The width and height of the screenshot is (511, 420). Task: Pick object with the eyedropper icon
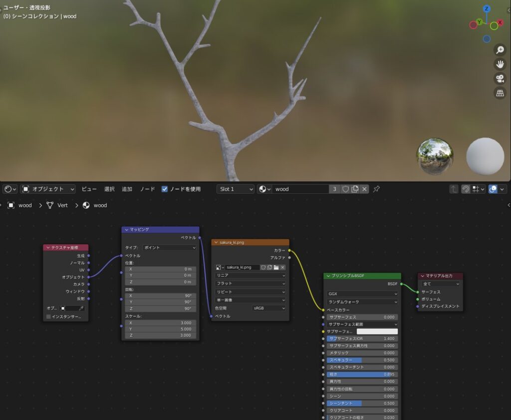(81, 309)
